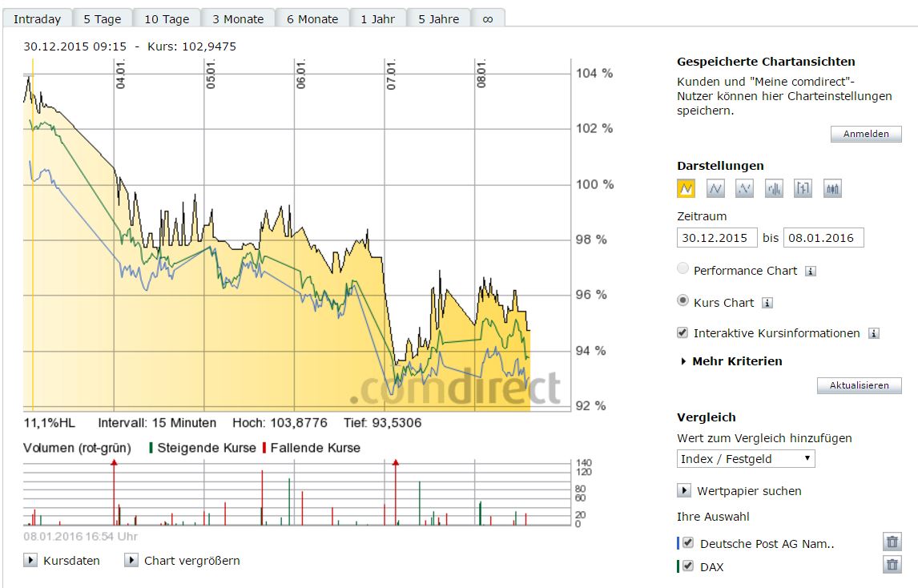Click the end date field 08.01.2016

click(823, 238)
